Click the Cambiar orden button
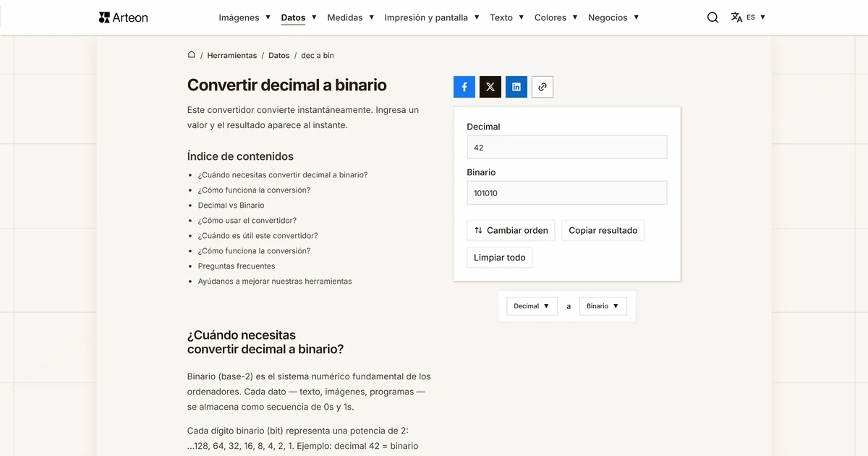This screenshot has width=868, height=456. tap(511, 230)
